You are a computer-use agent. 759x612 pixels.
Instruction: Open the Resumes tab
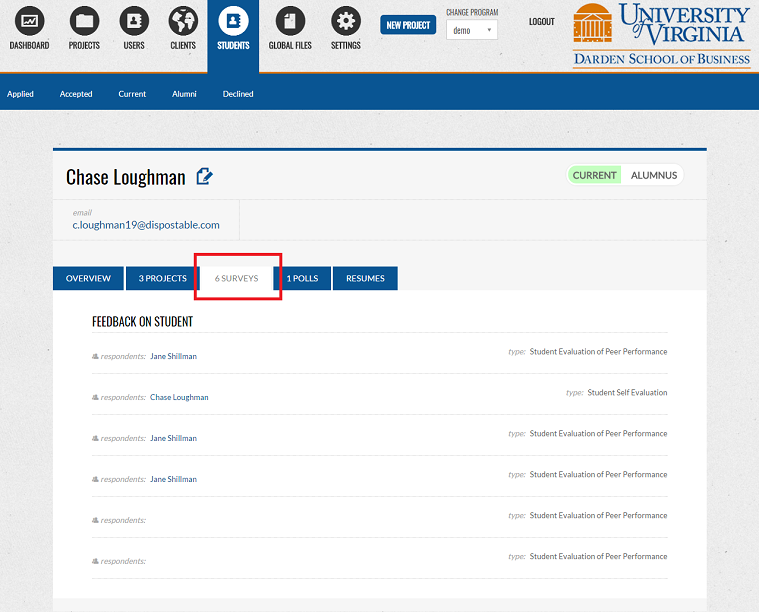point(365,278)
